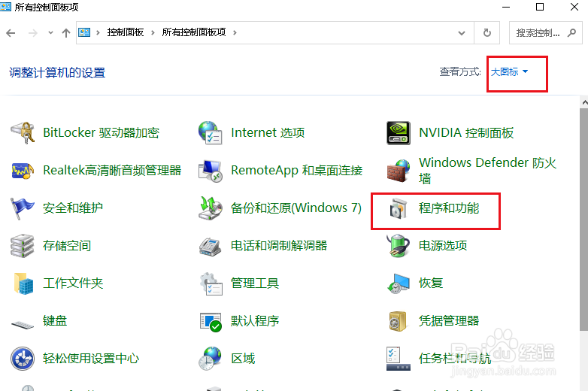Open the 区域 globe clock icon
Screen dimensions: 588x391
[x=211, y=359]
